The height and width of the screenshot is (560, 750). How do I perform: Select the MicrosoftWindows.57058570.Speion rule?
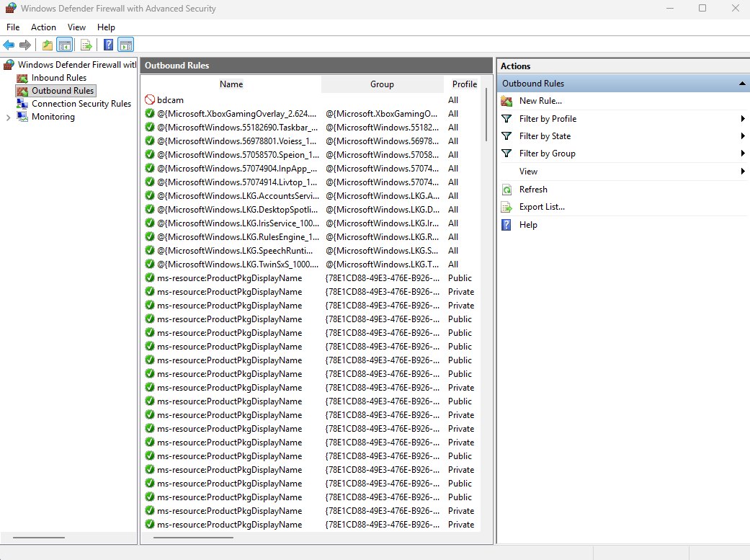(x=311, y=155)
